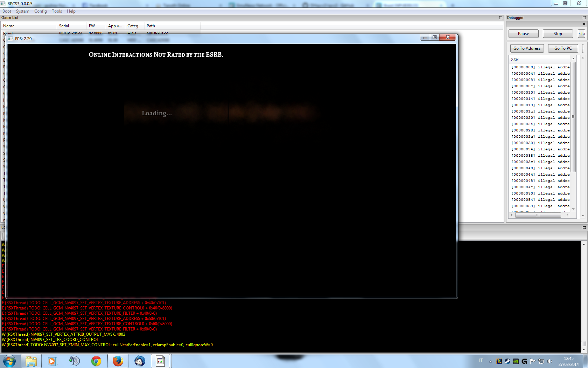The width and height of the screenshot is (588, 368).
Task: Click the Go To Address button
Action: point(527,48)
